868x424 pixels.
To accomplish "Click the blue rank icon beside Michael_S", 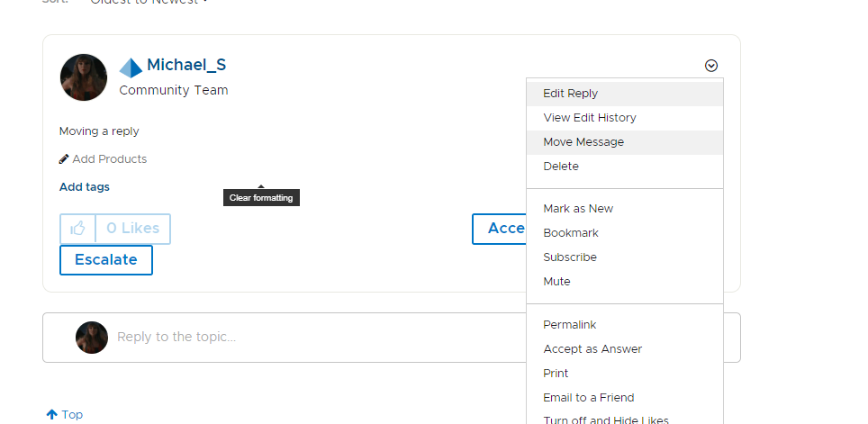I will coord(131,68).
